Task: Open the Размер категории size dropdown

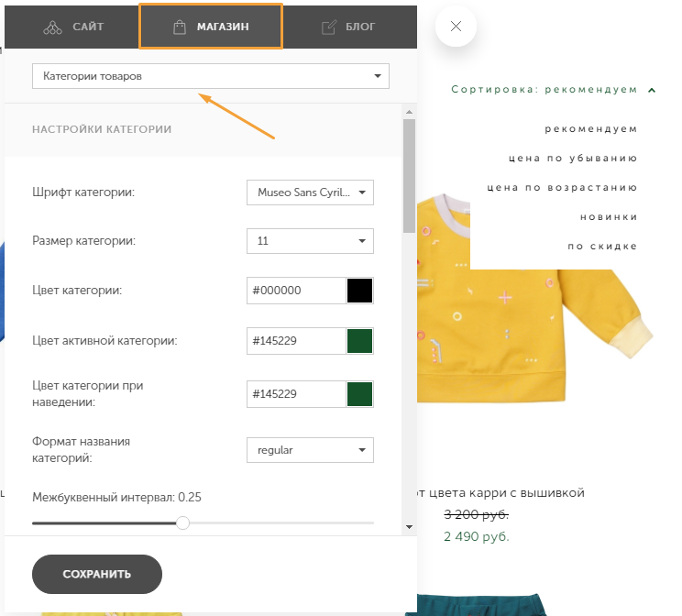Action: click(310, 241)
